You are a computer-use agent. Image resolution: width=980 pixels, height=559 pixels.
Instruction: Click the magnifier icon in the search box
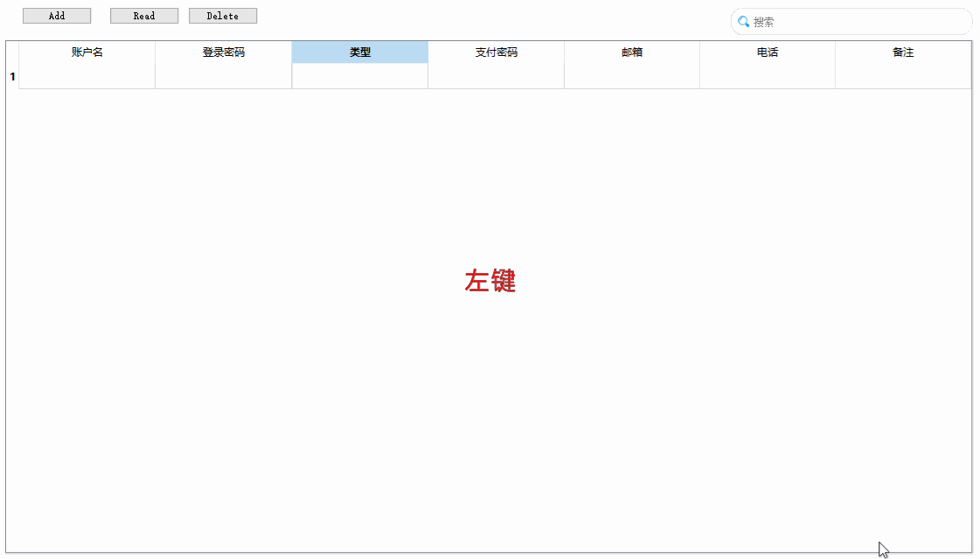pyautogui.click(x=743, y=21)
